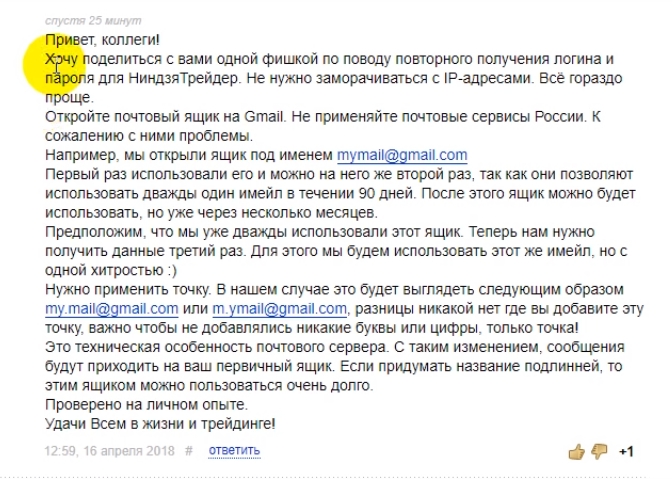Click the +1 comment rating score
This screenshot has width=672, height=479.
tap(627, 451)
